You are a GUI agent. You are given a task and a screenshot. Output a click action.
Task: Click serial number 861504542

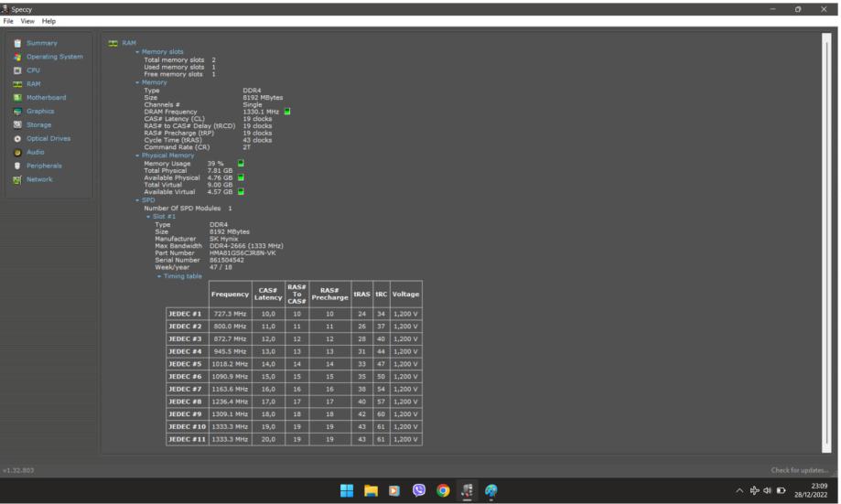click(x=226, y=260)
